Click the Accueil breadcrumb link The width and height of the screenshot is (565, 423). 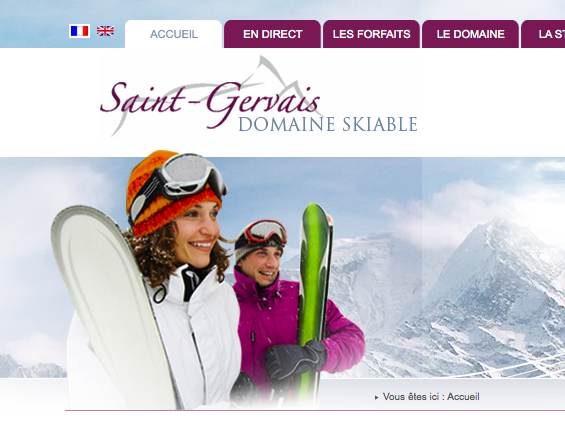click(463, 397)
